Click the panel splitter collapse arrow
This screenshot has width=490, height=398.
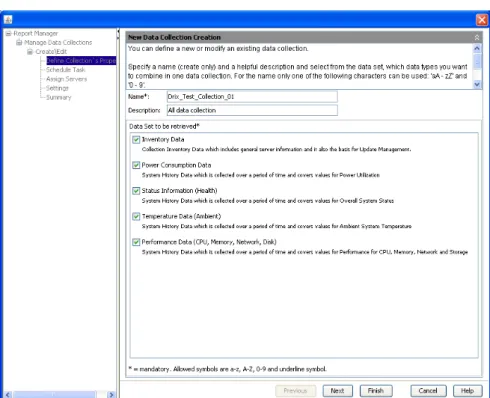[x=118, y=32]
